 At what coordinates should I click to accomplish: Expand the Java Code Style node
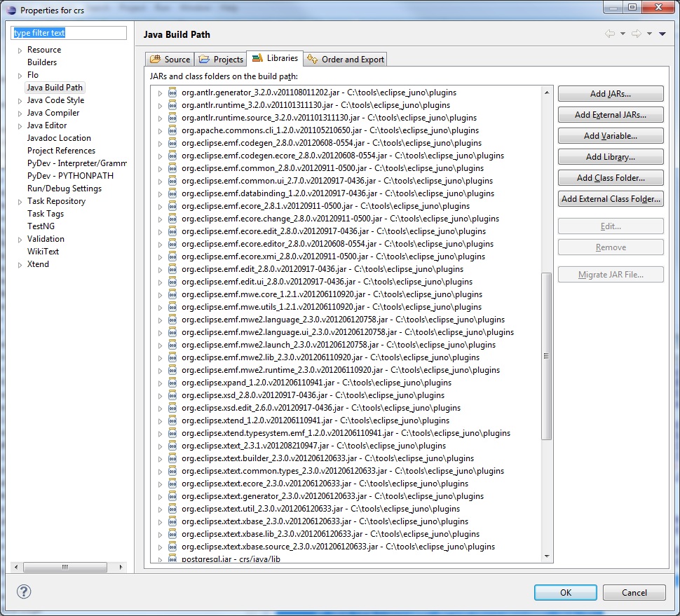click(20, 101)
